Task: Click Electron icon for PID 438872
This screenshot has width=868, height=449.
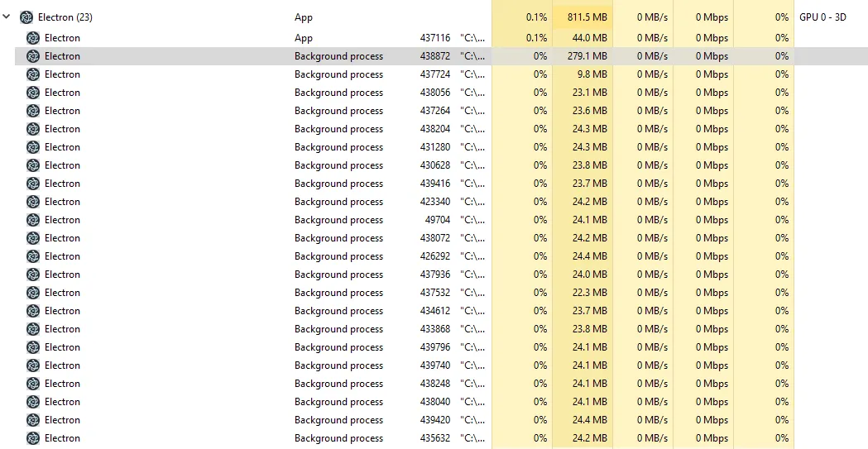Action: (x=33, y=56)
